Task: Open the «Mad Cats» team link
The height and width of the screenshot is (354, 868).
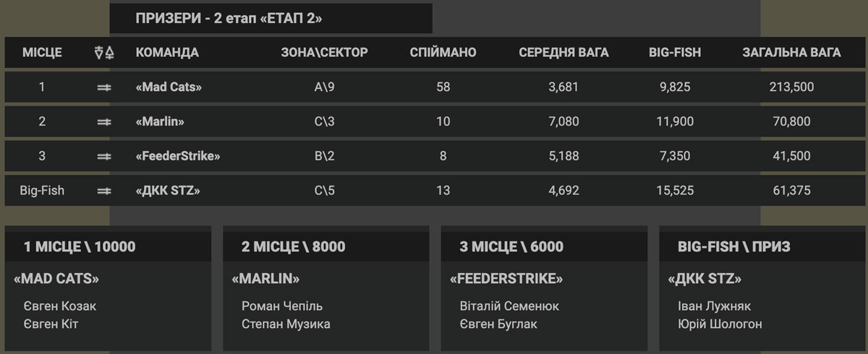Action: [169, 87]
